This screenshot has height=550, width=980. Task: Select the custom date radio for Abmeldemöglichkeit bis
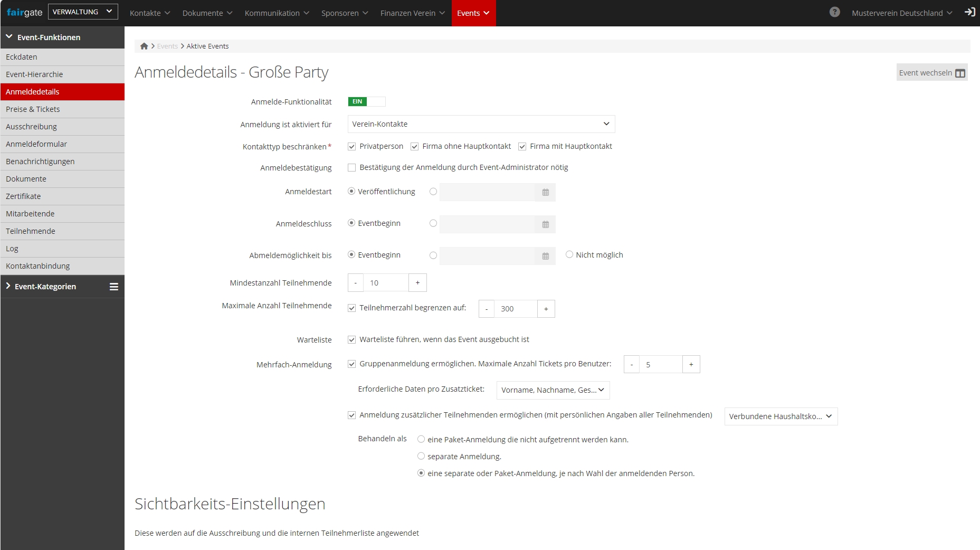coord(433,255)
